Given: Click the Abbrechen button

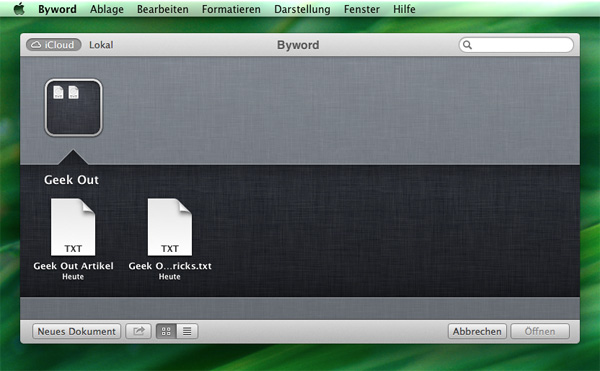Looking at the screenshot, I should (477, 331).
